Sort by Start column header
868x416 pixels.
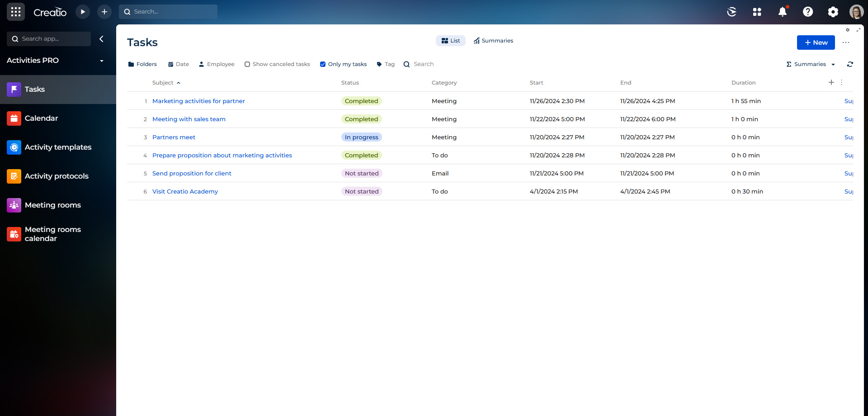click(x=536, y=83)
